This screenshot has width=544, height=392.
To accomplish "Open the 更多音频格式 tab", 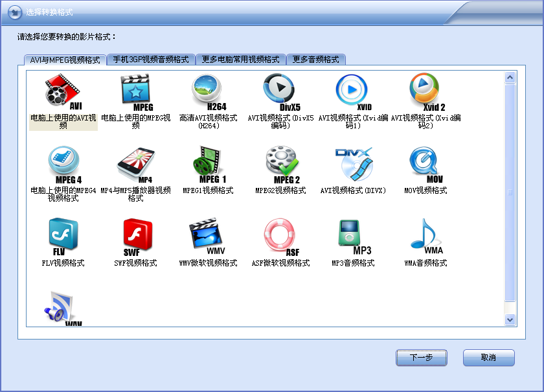I will click(x=315, y=60).
